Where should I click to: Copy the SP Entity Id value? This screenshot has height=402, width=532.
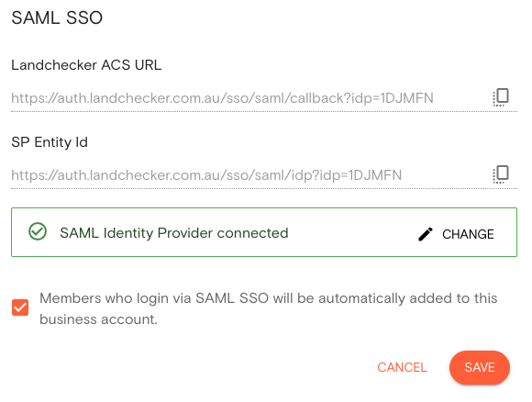pos(501,174)
